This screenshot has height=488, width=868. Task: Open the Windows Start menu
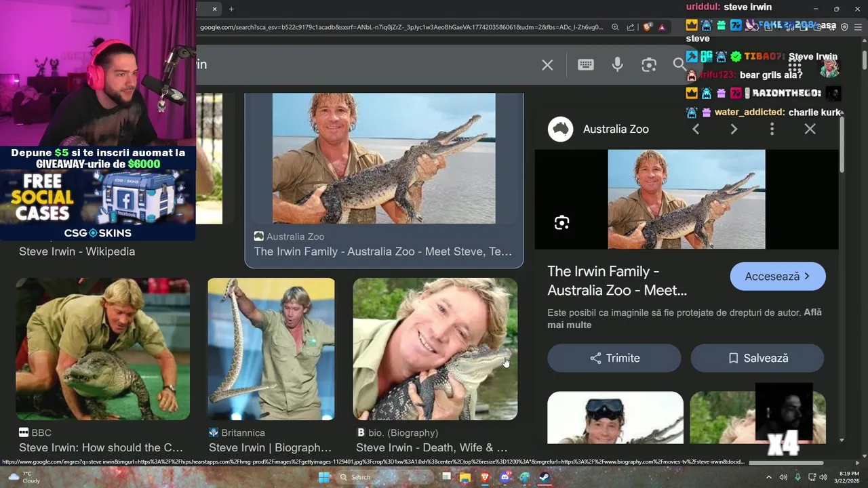(324, 477)
